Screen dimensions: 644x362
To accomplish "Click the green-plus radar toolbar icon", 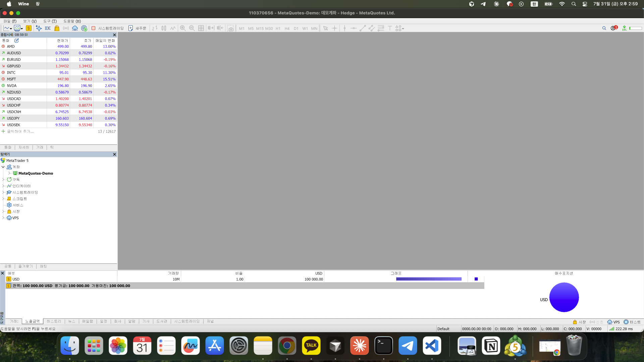I will click(84, 28).
